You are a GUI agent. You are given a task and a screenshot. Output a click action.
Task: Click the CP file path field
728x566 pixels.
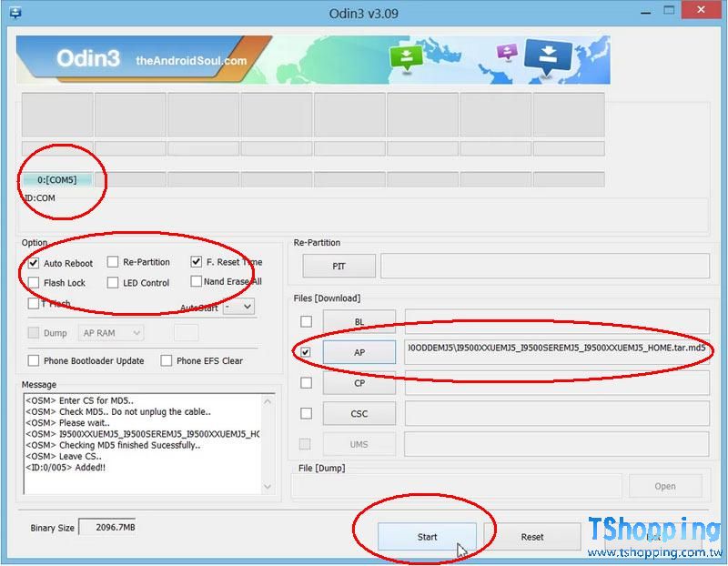coord(557,382)
